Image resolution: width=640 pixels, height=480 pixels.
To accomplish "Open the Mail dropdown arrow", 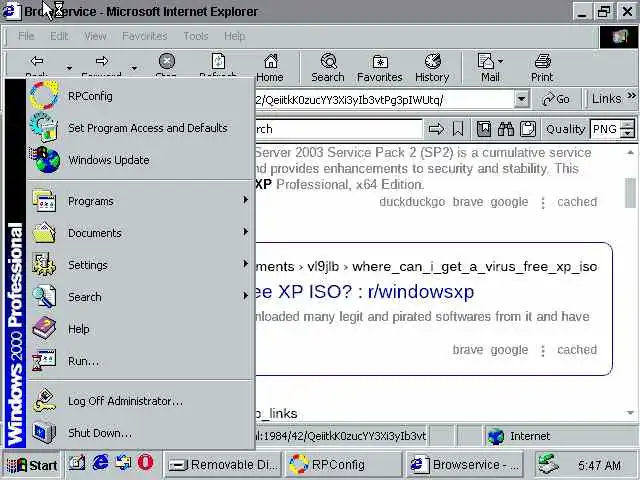I will (501, 62).
